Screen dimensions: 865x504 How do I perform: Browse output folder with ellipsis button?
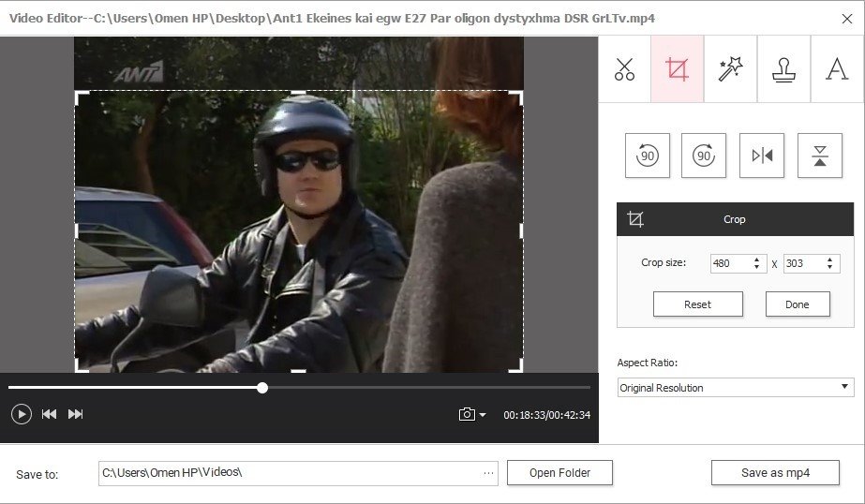pyautogui.click(x=488, y=473)
